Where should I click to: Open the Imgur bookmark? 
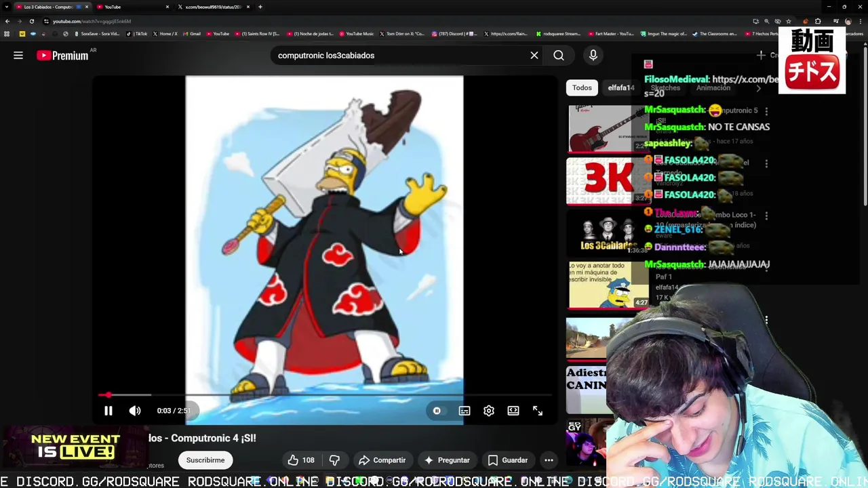click(664, 33)
